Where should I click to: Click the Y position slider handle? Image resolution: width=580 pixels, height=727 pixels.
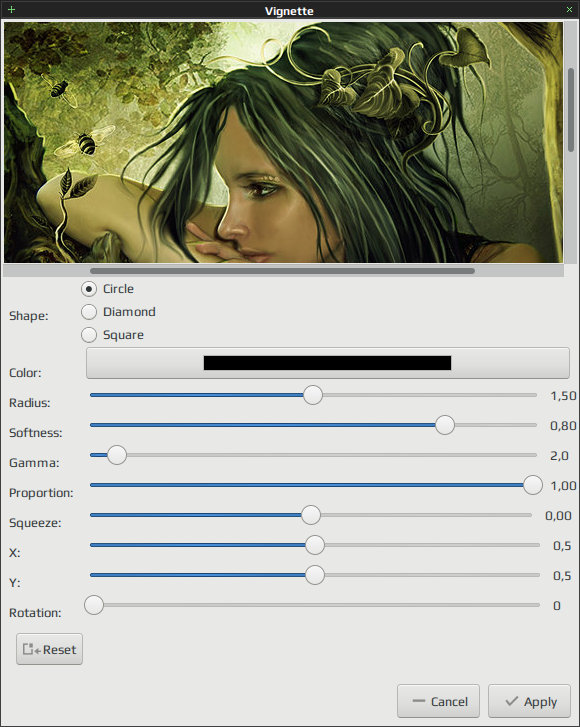pyautogui.click(x=315, y=575)
